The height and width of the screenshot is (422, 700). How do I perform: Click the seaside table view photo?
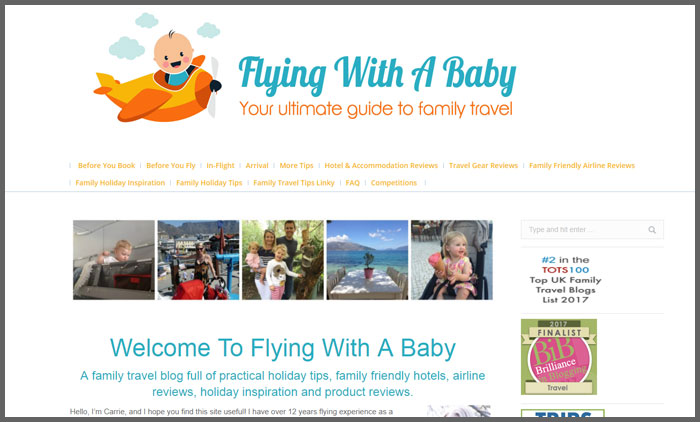pos(367,260)
